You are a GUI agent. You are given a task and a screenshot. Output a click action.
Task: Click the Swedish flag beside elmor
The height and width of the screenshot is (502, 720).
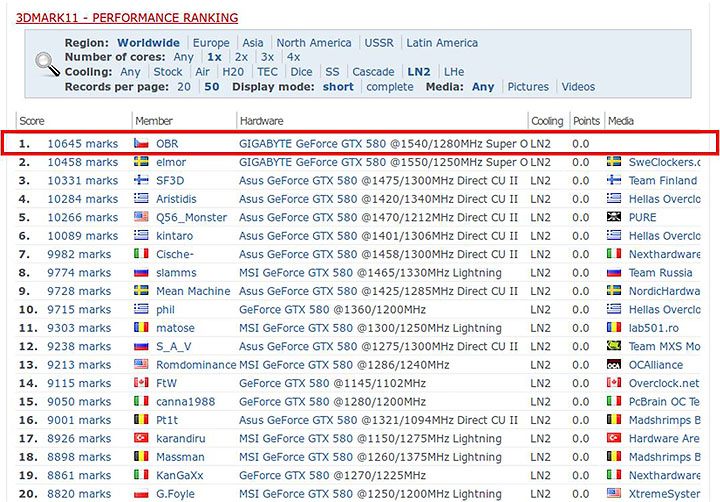(x=141, y=162)
